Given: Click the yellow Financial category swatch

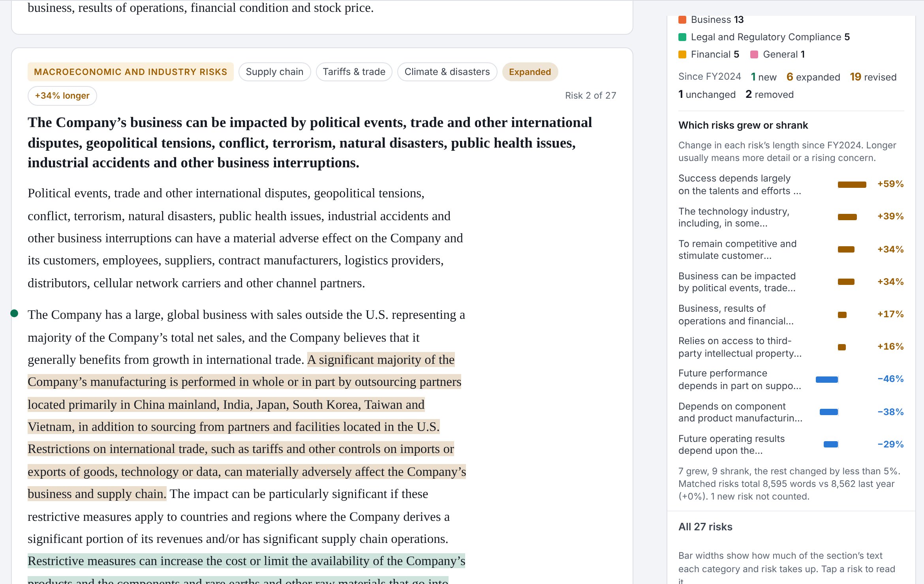Looking at the screenshot, I should tap(682, 54).
